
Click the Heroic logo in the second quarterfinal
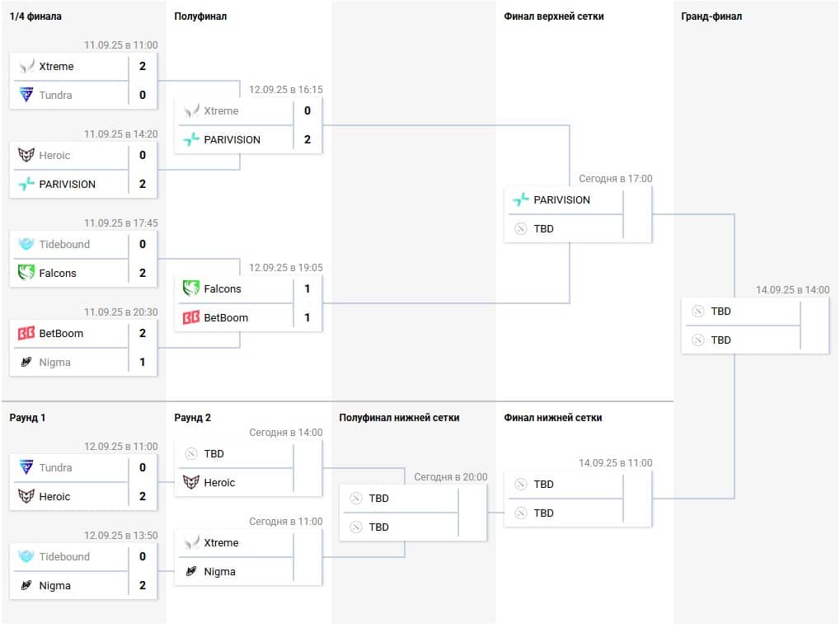pyautogui.click(x=26, y=156)
